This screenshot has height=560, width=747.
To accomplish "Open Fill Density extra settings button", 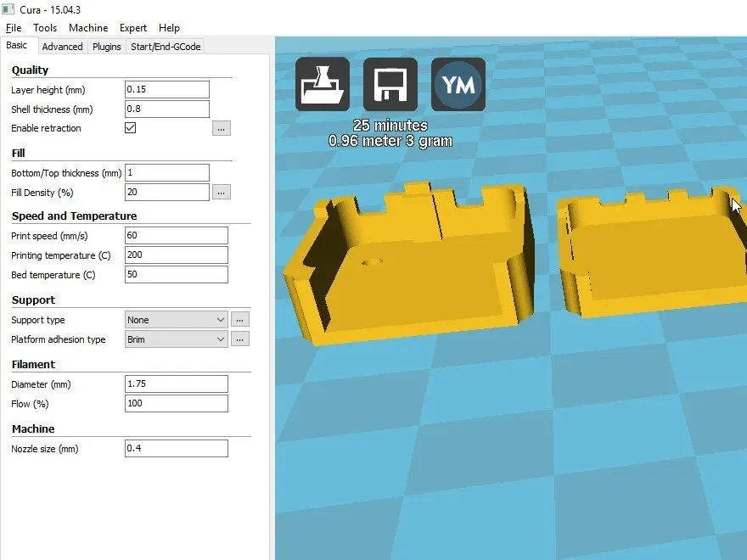I will 221,193.
